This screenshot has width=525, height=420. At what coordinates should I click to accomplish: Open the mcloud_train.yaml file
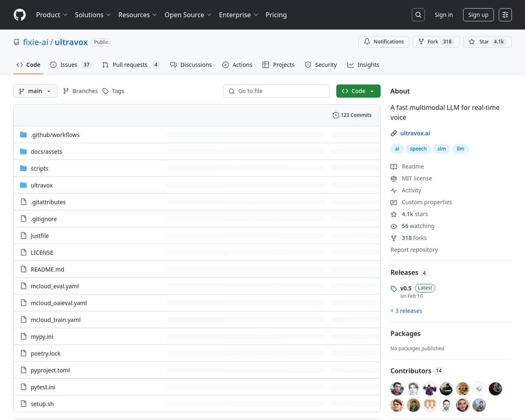click(x=55, y=320)
